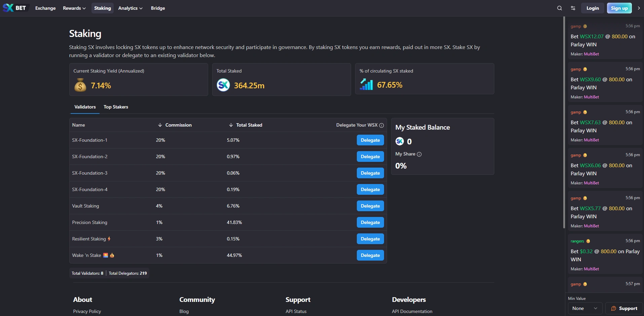Delegate to Precision Staking validator
644x316 pixels.
[x=370, y=222]
